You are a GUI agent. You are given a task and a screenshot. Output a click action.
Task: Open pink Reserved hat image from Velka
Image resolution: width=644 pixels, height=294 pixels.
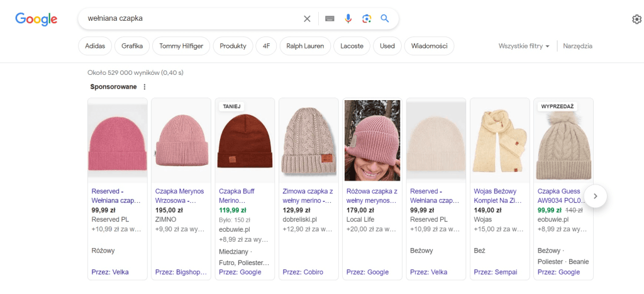118,140
